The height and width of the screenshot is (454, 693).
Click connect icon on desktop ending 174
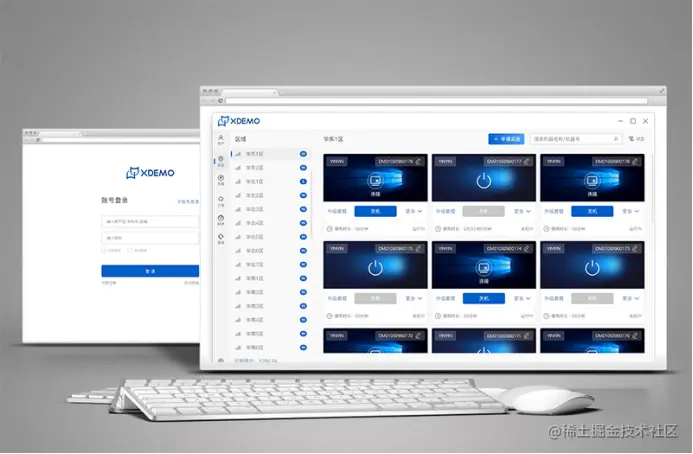coord(484,267)
